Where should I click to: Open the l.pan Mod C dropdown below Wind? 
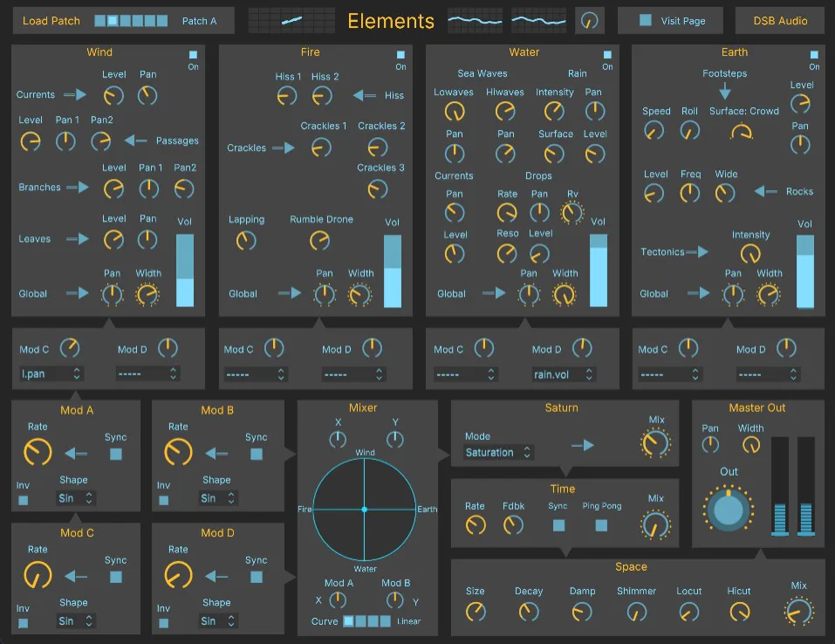[x=50, y=373]
